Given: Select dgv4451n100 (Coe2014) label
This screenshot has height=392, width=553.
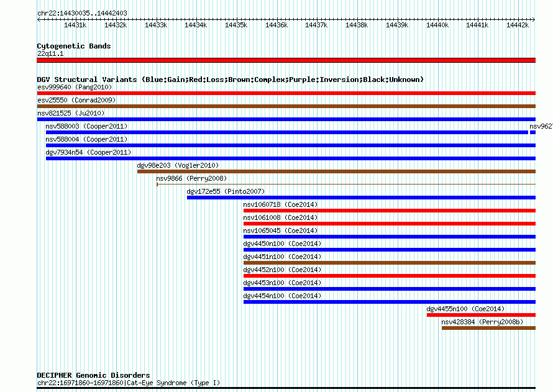Looking at the screenshot, I should click(x=282, y=257).
